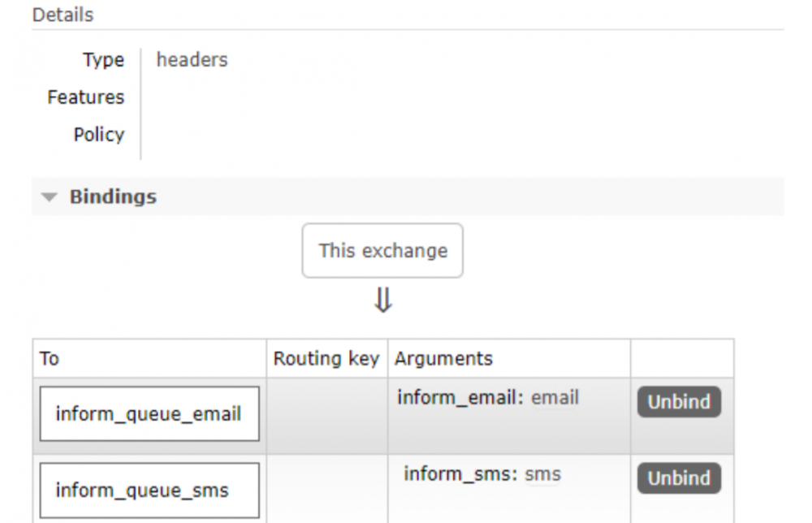Open the inform_queue_email queue link
The width and height of the screenshot is (812, 523).
click(x=149, y=414)
